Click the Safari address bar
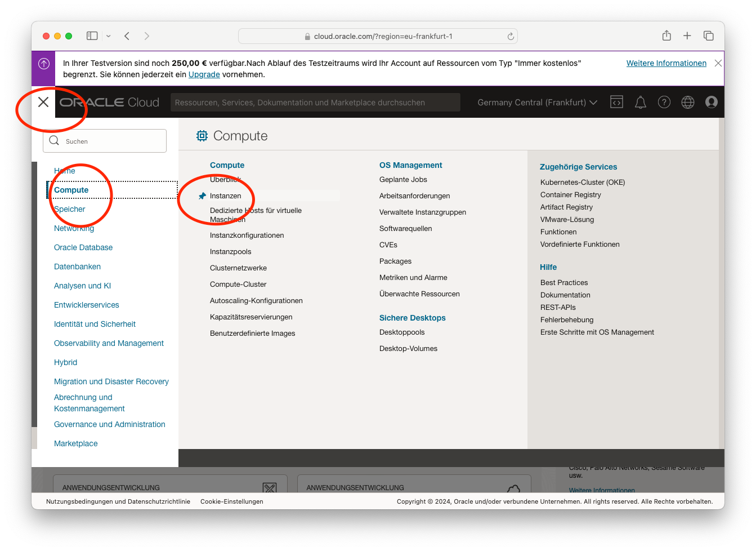Image resolution: width=756 pixels, height=551 pixels. pyautogui.click(x=378, y=36)
